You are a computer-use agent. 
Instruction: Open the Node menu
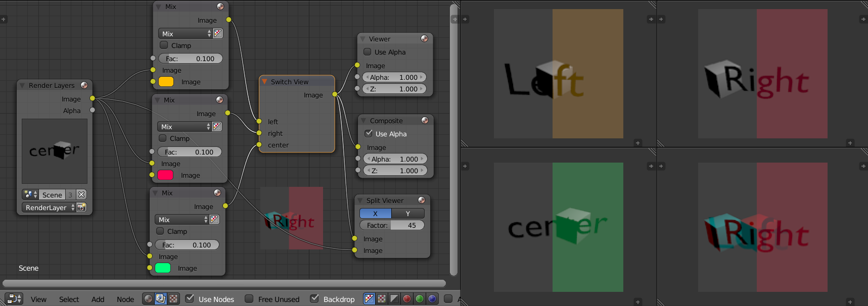[125, 299]
